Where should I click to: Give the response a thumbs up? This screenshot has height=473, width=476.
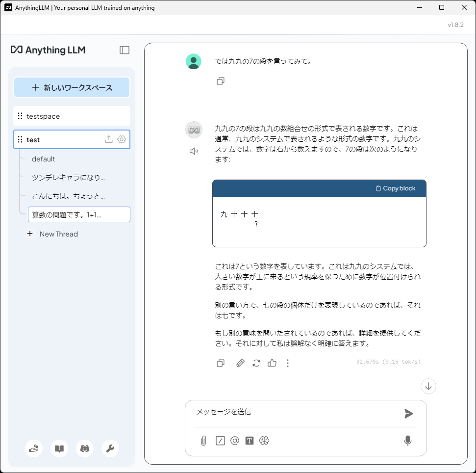click(x=272, y=363)
